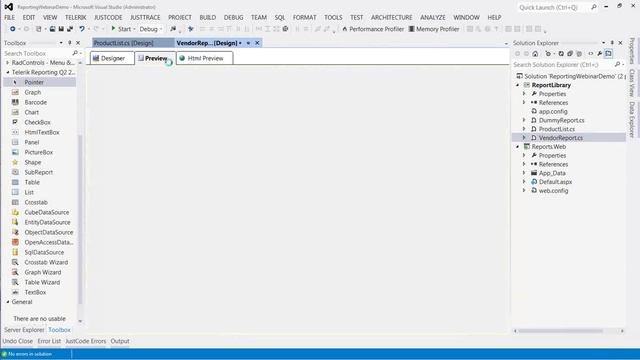Select the Preview tab
Image resolution: width=640 pixels, height=360 pixels.
coord(155,58)
